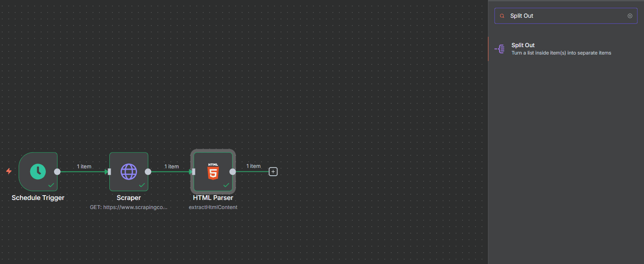Click the Schedule Trigger label
This screenshot has width=644, height=264.
pos(38,198)
